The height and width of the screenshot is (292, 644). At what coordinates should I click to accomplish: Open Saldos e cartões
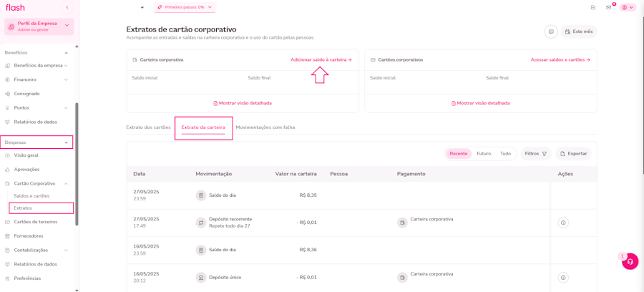(x=31, y=196)
